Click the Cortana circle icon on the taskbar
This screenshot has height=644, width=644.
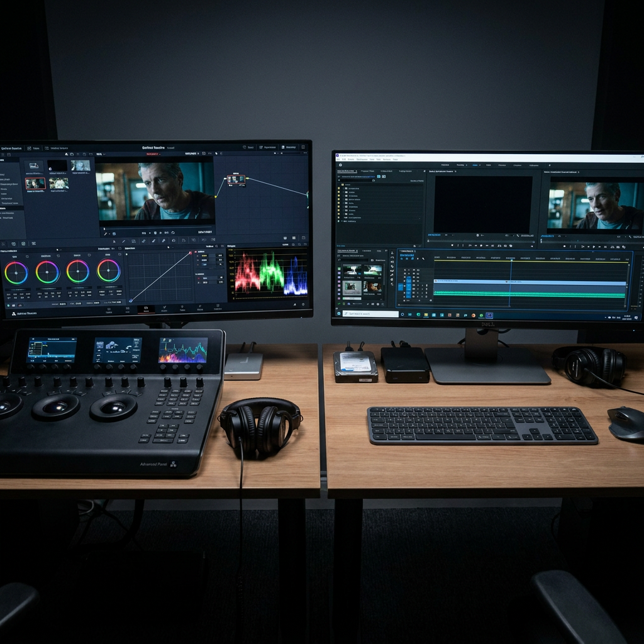tap(402, 314)
